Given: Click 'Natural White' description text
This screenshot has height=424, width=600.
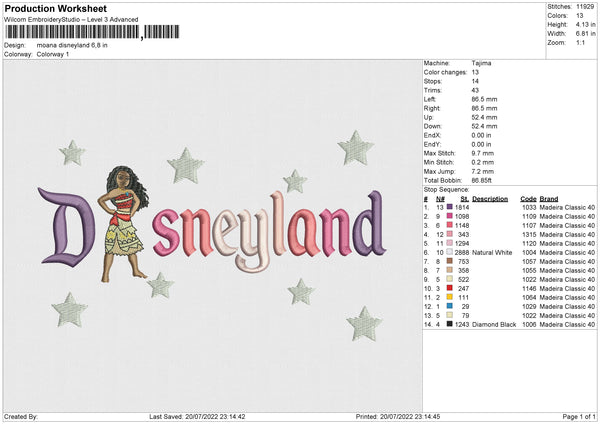Looking at the screenshot, I should (x=492, y=252).
